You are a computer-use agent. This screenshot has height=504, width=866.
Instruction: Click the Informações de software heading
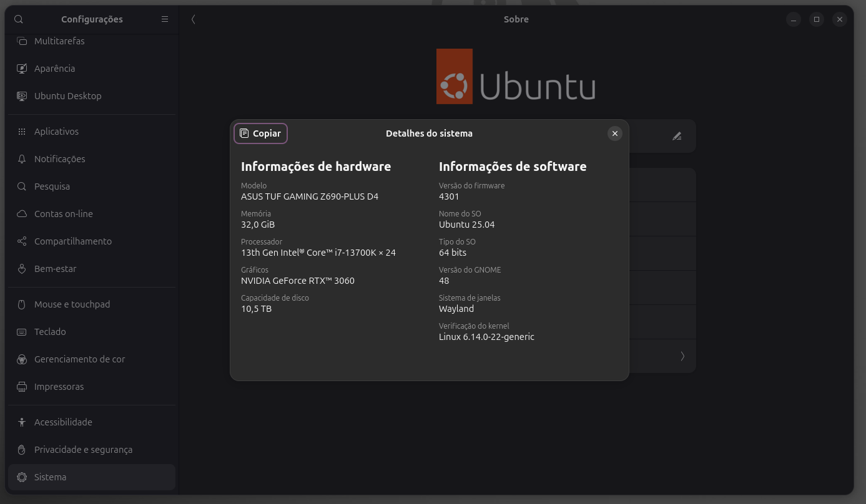coord(513,167)
